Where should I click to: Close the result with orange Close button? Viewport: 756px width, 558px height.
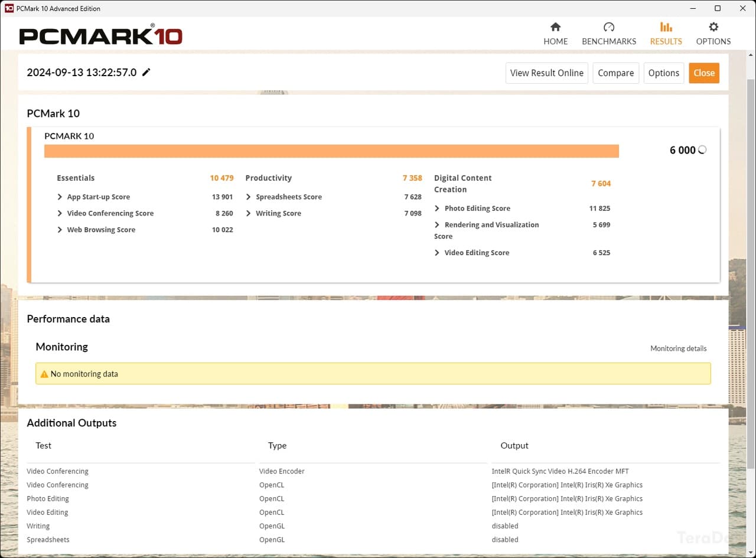click(704, 73)
